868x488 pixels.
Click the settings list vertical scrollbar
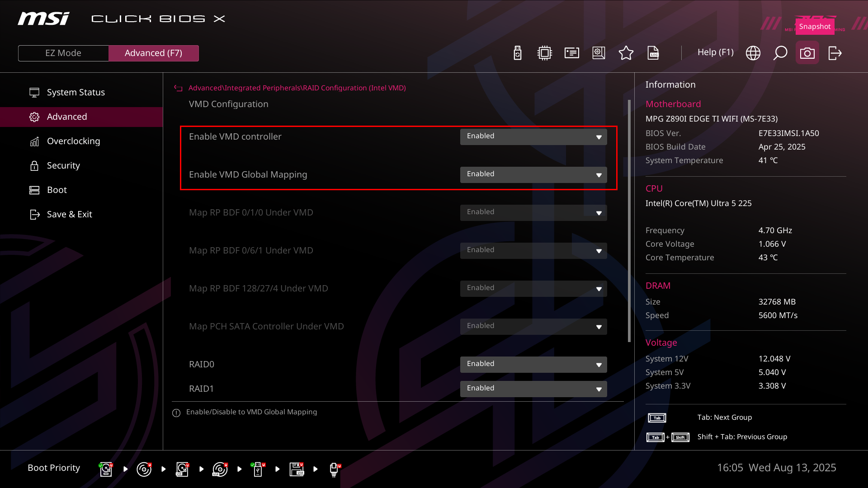[629, 221]
